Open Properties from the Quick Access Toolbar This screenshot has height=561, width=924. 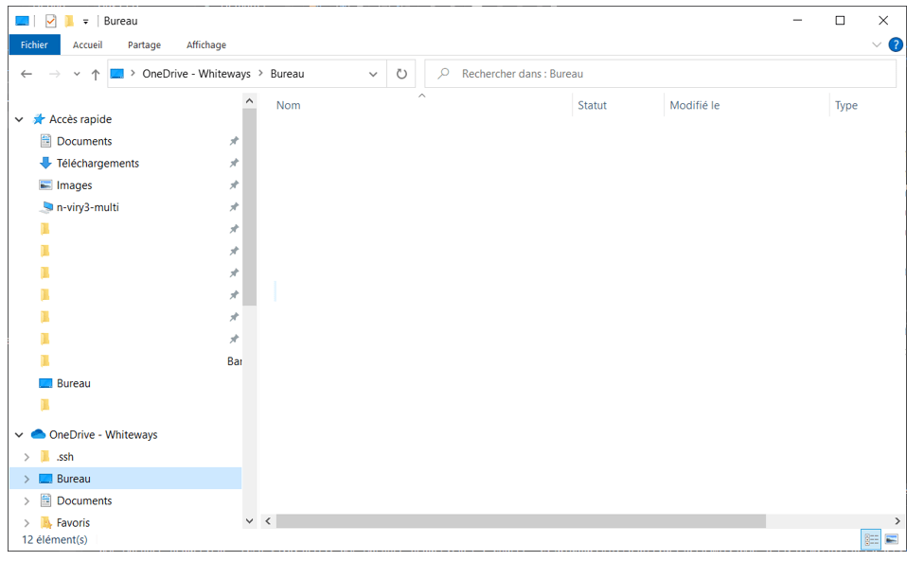[x=50, y=20]
